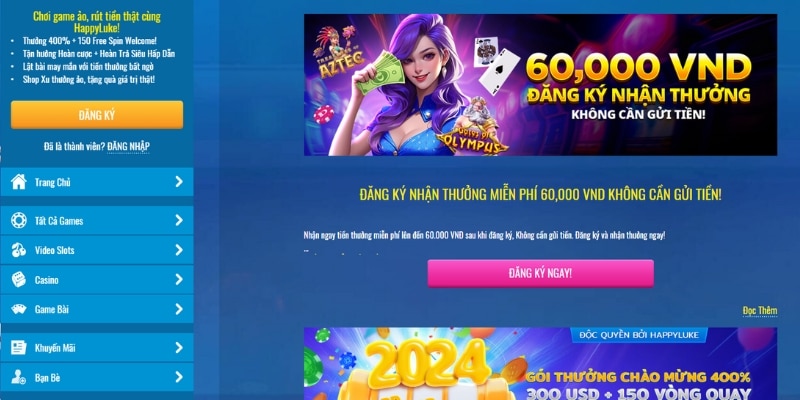
Task: Open the Game Bài menu item
Action: tap(97, 309)
